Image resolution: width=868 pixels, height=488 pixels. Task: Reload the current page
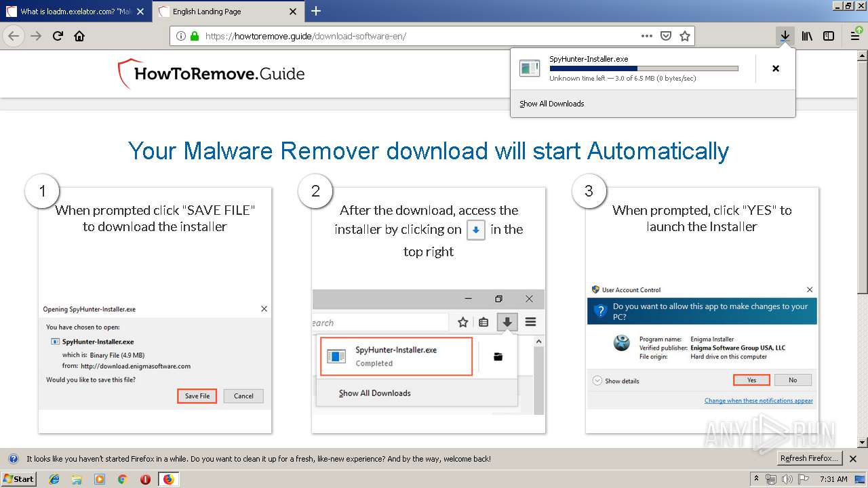pyautogui.click(x=58, y=36)
